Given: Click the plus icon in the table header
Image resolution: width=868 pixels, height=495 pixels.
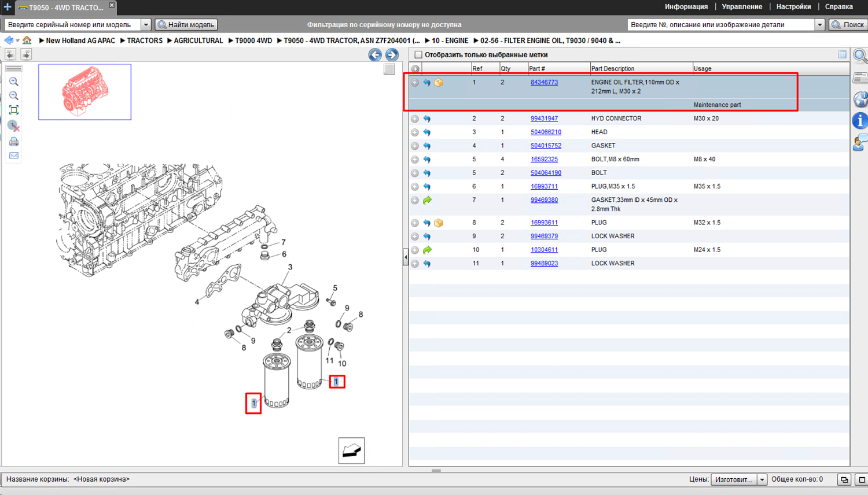Looking at the screenshot, I should click(x=415, y=69).
